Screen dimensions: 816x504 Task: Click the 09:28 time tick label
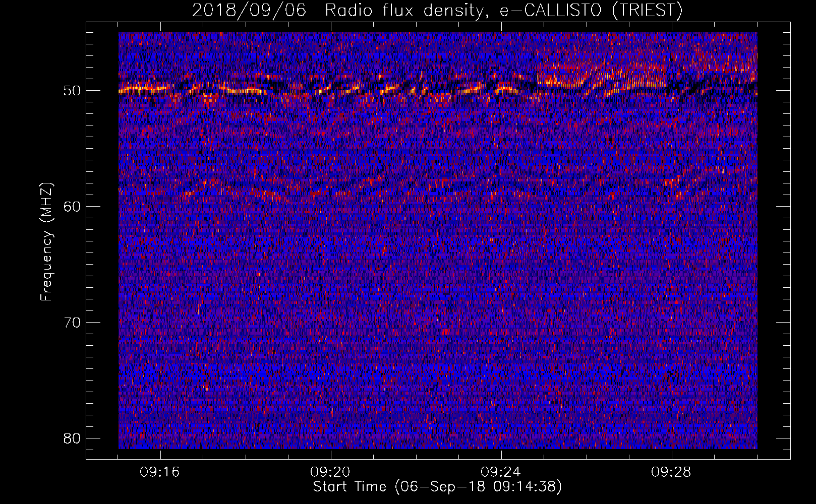coord(671,472)
